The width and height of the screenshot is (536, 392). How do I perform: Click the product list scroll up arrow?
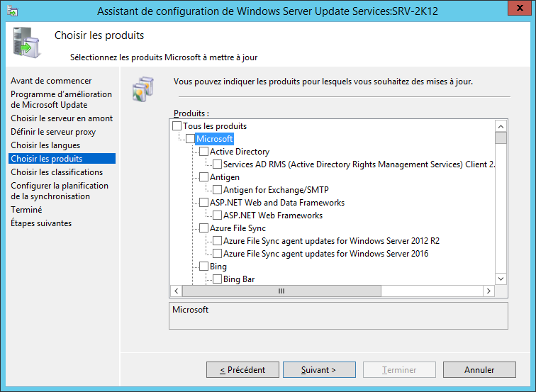click(x=501, y=126)
